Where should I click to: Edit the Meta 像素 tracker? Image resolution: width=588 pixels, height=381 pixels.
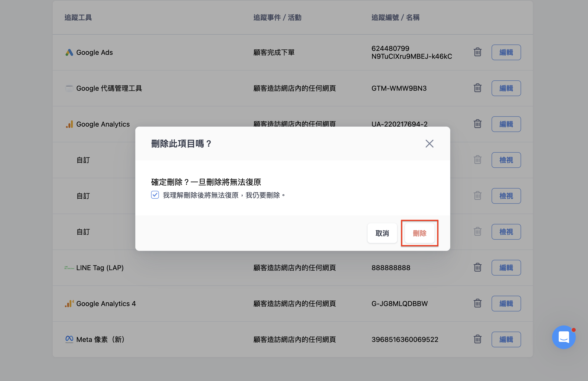(506, 339)
